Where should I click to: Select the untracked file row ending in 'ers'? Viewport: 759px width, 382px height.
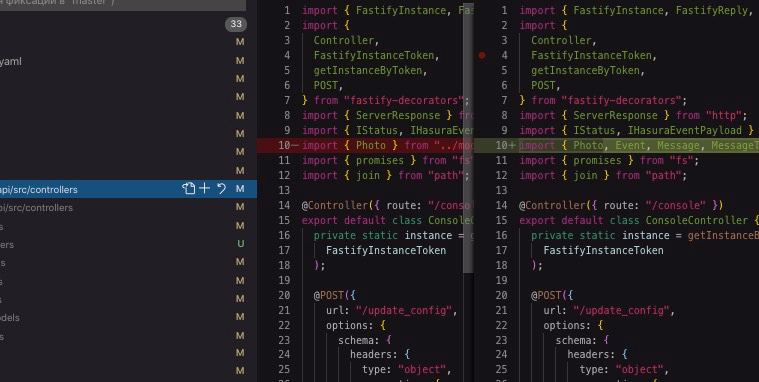(x=128, y=244)
